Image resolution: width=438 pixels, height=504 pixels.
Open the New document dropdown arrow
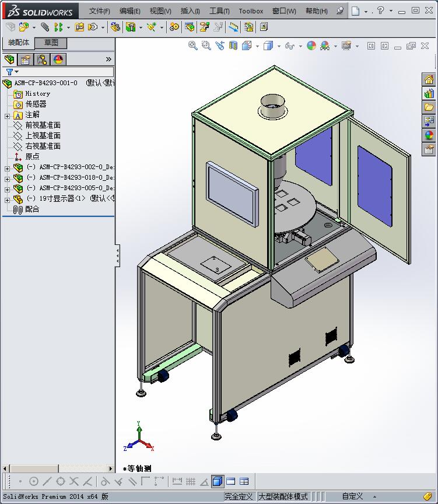coord(366,11)
